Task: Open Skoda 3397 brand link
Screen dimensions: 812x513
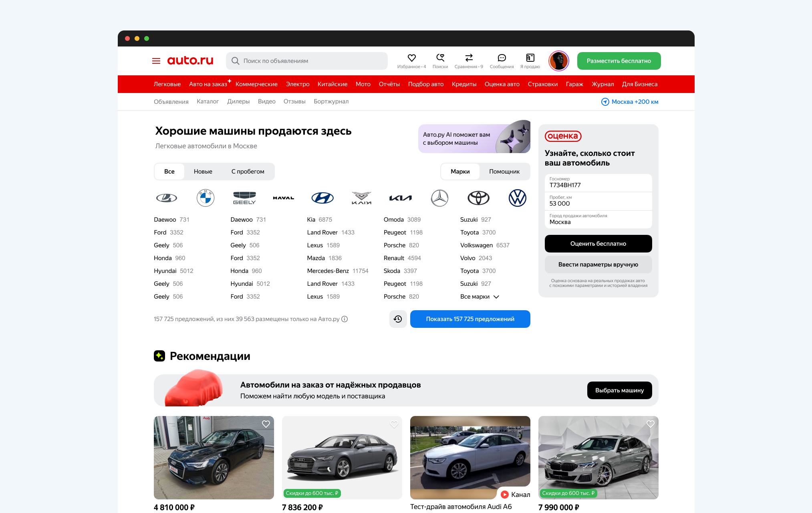Action: (x=400, y=271)
